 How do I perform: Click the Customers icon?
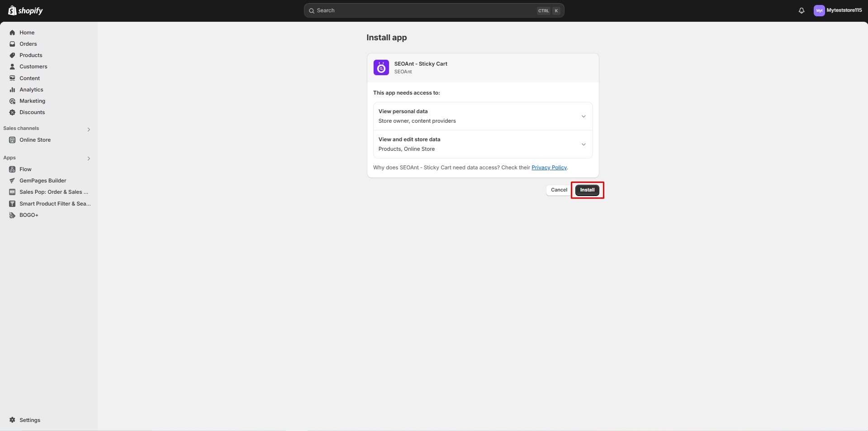[12, 66]
